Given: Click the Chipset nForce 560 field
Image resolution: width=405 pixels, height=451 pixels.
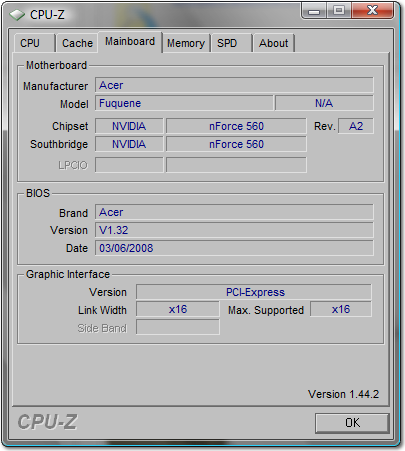Looking at the screenshot, I should (x=236, y=126).
